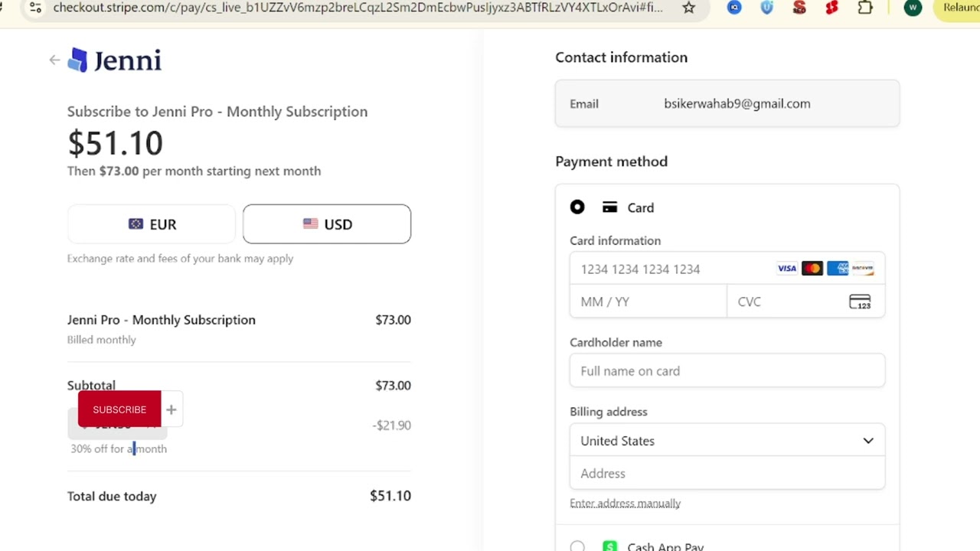Open the blue shield extension icon
980x551 pixels.
coord(767,8)
